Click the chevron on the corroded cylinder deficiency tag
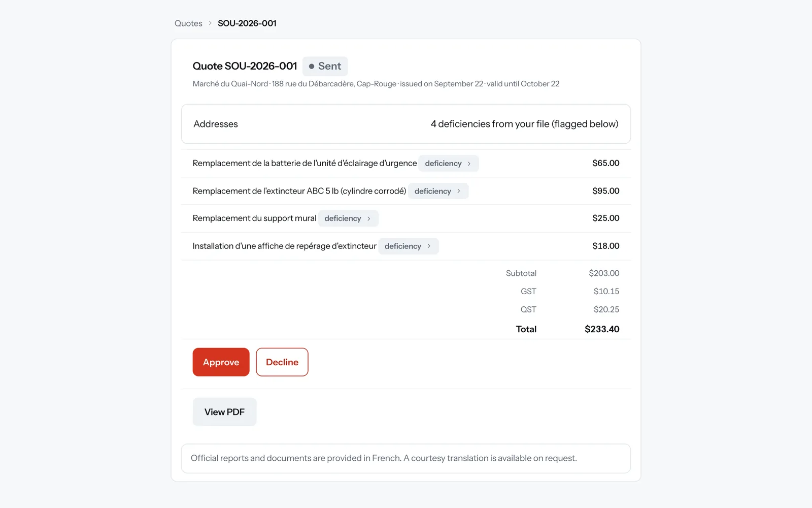Screen dimensions: 812x508 [x=458, y=191]
